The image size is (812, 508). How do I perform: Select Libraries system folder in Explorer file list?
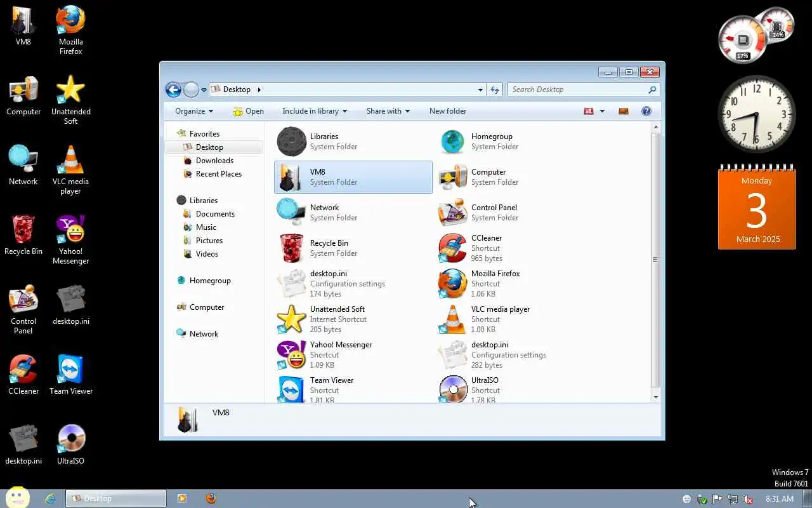click(x=353, y=142)
